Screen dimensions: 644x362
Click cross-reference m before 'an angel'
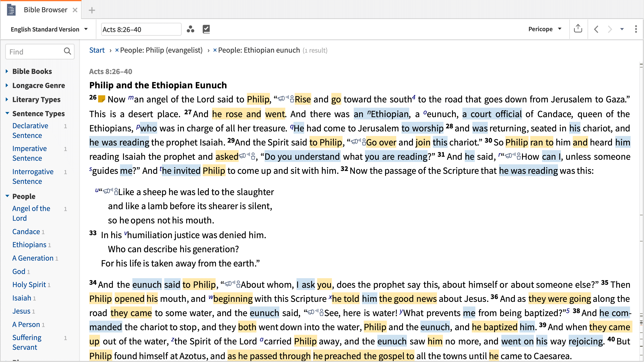pyautogui.click(x=131, y=97)
